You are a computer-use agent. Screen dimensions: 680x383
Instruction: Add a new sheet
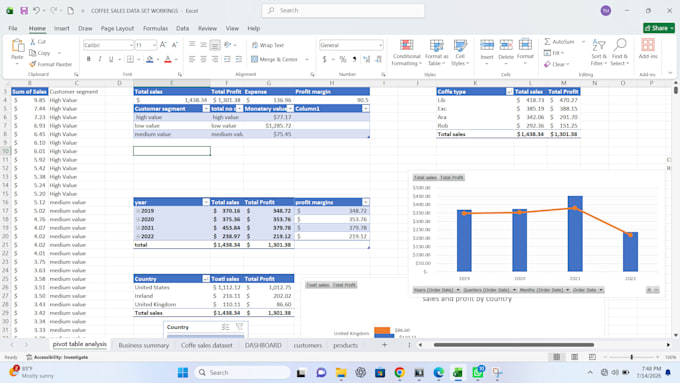384,345
